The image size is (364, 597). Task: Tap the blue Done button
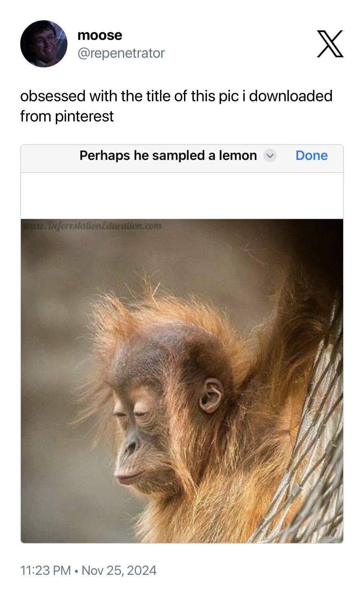[311, 155]
